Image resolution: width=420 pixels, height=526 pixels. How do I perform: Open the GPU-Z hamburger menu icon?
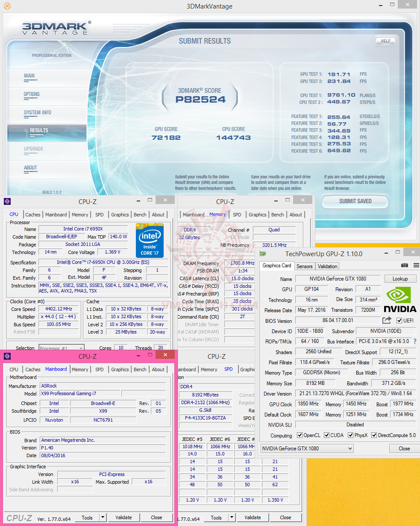[x=416, y=266]
